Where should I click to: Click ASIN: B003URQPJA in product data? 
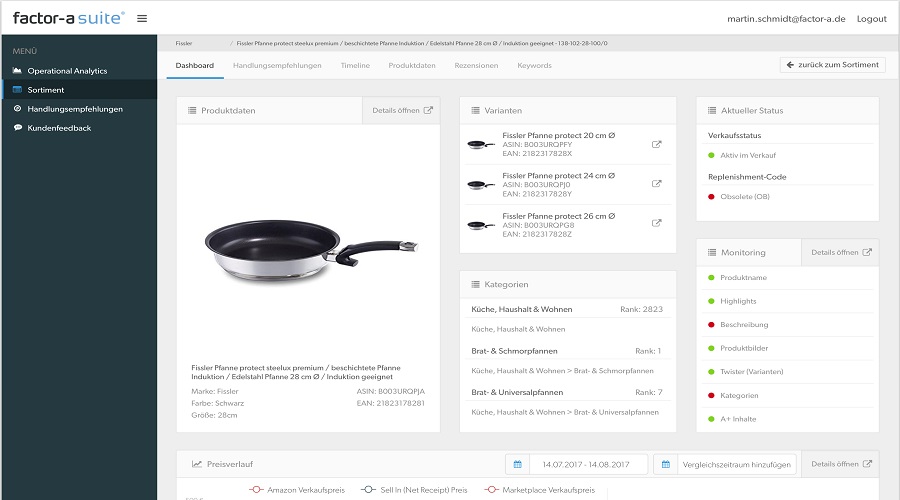[x=390, y=391]
